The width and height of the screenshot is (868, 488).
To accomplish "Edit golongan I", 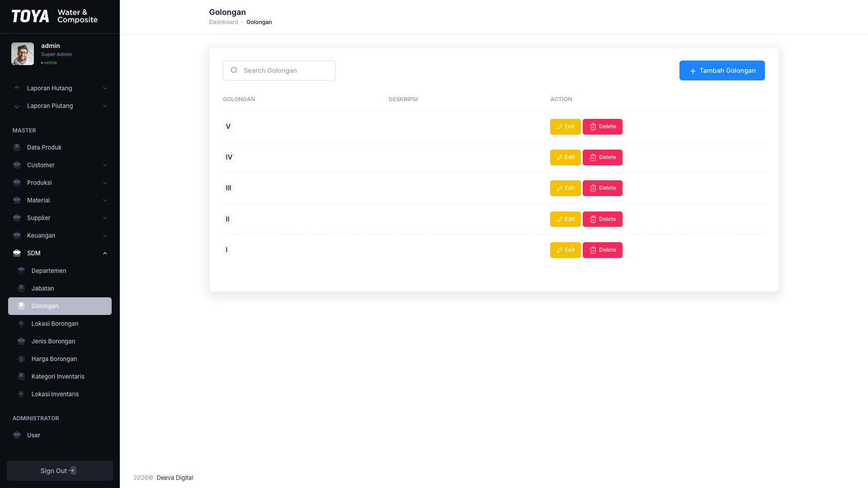I will 565,250.
